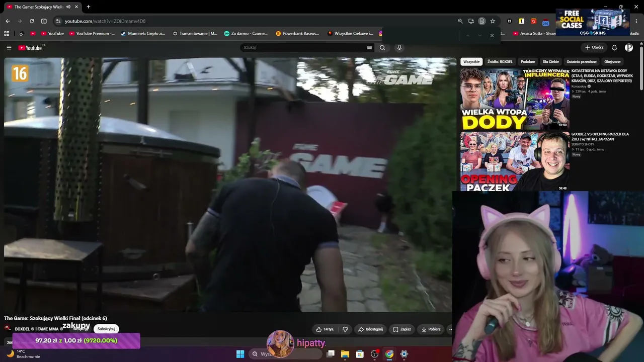Jump to the next find result arrow
Screen dimensions: 644x362
pyautogui.click(x=479, y=35)
